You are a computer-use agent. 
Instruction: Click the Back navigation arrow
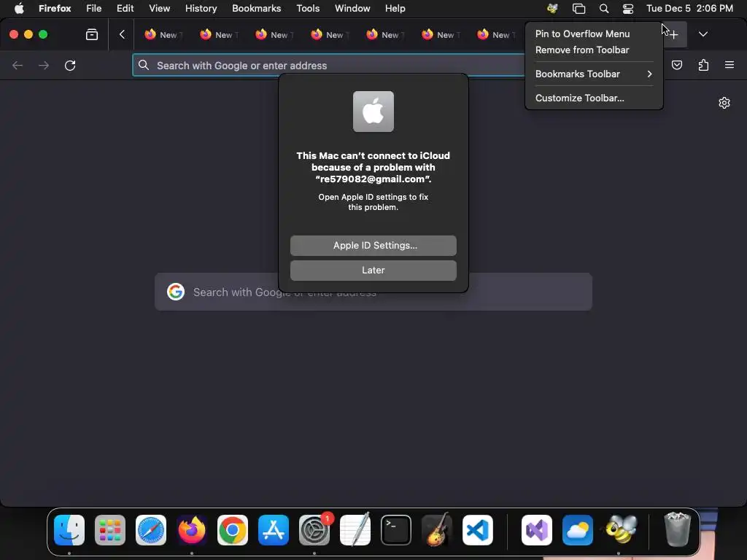[18, 65]
